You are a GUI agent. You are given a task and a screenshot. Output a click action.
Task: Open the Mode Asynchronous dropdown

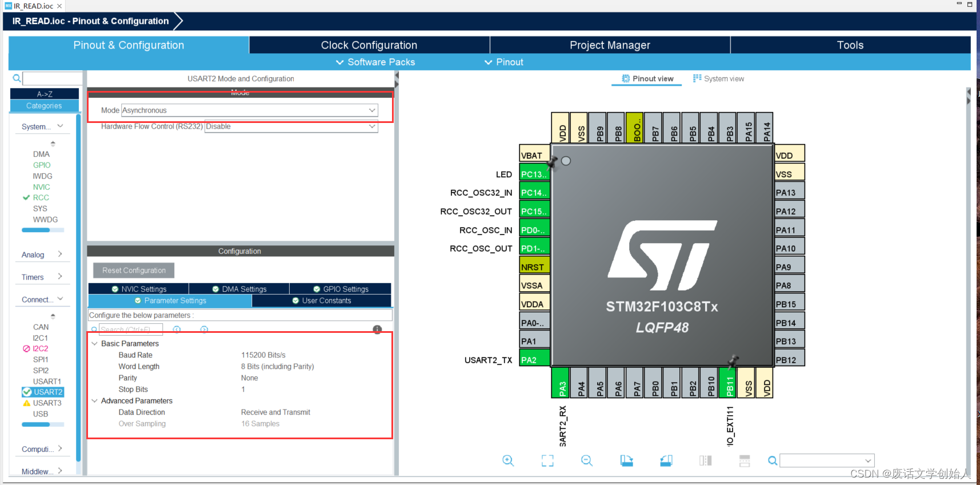pyautogui.click(x=249, y=110)
